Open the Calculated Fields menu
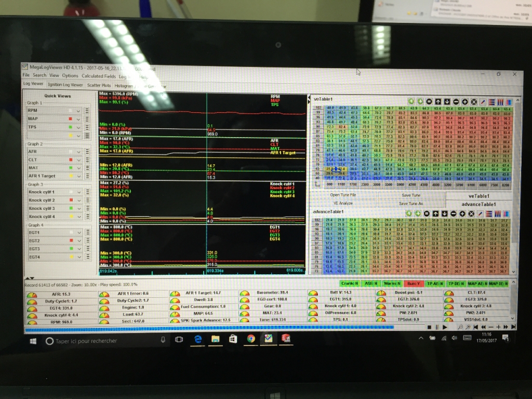The width and height of the screenshot is (532, 399). [98, 76]
